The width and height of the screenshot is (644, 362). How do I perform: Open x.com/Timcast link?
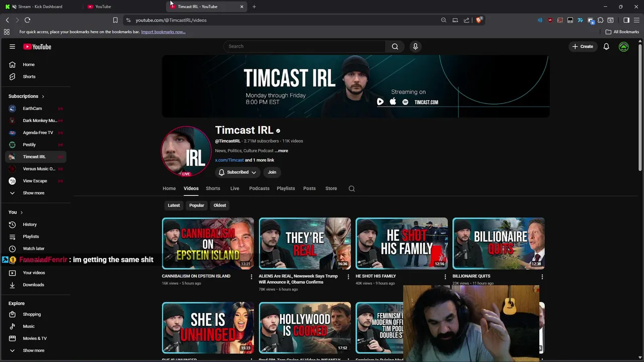[x=229, y=160]
